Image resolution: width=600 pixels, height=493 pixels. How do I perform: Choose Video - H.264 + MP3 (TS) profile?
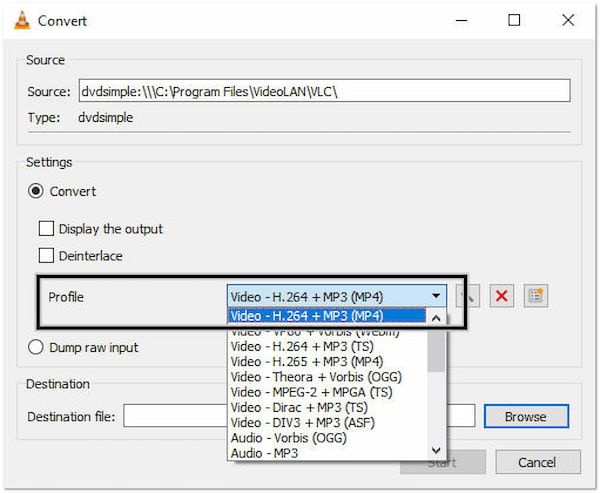(327, 346)
